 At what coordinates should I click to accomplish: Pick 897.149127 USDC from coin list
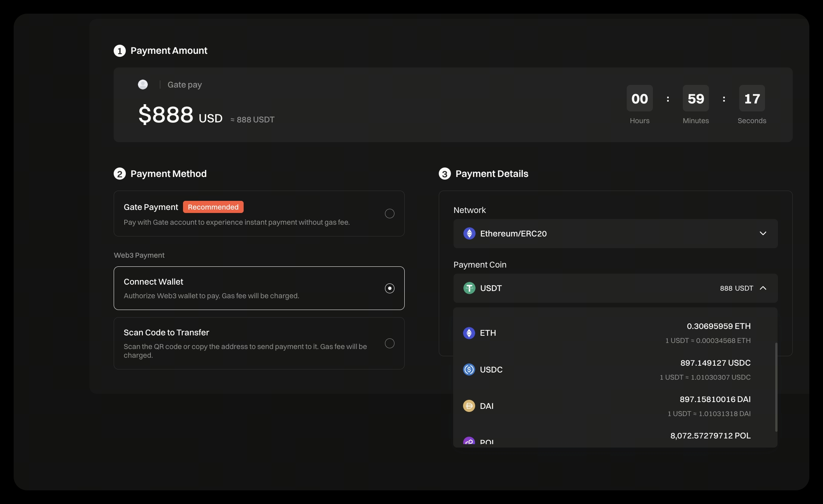click(x=715, y=363)
